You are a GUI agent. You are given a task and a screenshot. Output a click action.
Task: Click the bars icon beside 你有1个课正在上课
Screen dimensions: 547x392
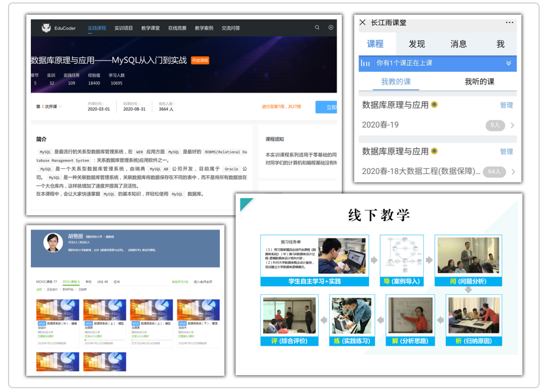[x=365, y=63]
